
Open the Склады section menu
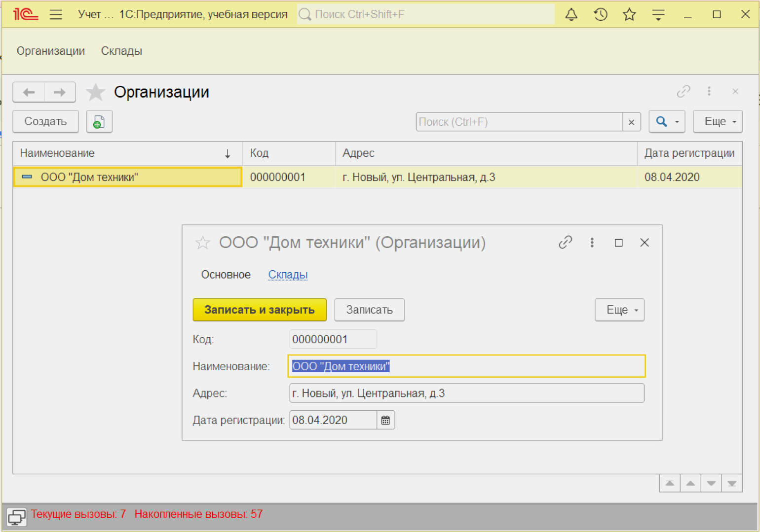(x=121, y=51)
